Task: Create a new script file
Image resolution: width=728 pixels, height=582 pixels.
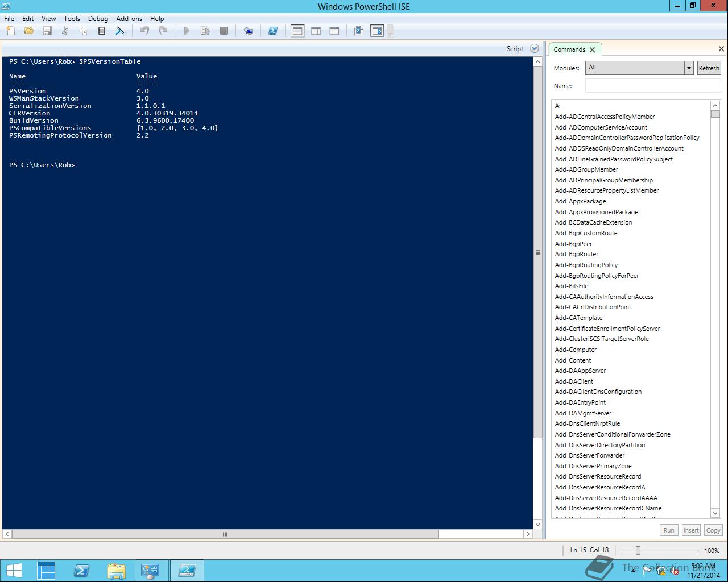Action: (10, 31)
